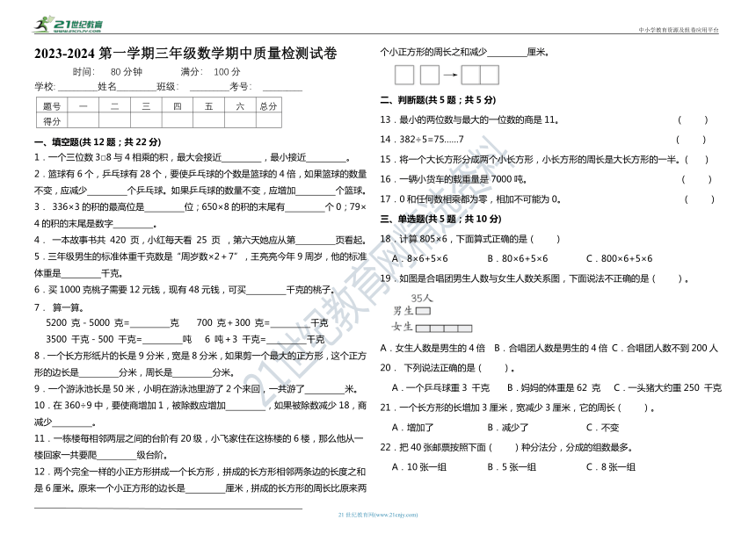The image size is (756, 534).
Task: Click the joined rectangle right of the arrow
Action: 480,76
